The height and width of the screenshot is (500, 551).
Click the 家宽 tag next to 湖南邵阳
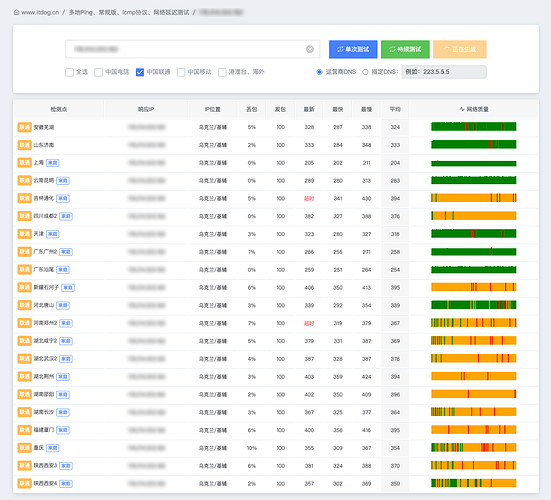pyautogui.click(x=63, y=395)
